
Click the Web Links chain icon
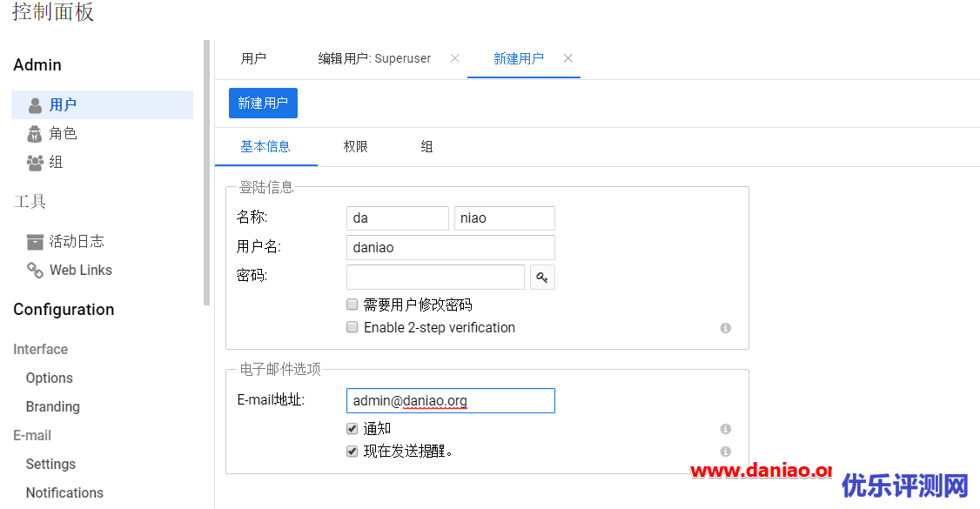[x=35, y=270]
